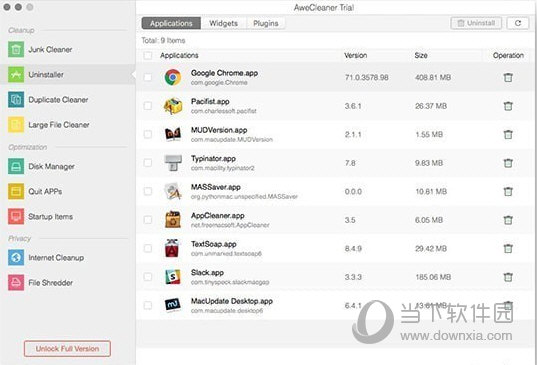Click the refresh icon button
This screenshot has width=537, height=365.
click(x=518, y=23)
